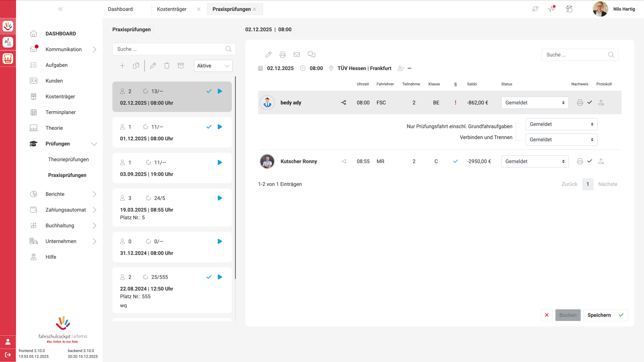
Task: Click the share icon in bedy ady row
Action: (x=343, y=103)
